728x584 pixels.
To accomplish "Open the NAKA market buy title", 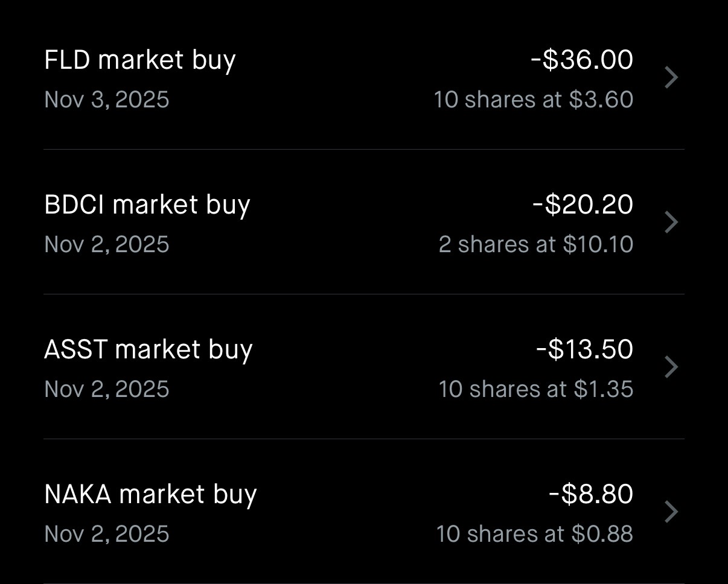I will point(151,495).
